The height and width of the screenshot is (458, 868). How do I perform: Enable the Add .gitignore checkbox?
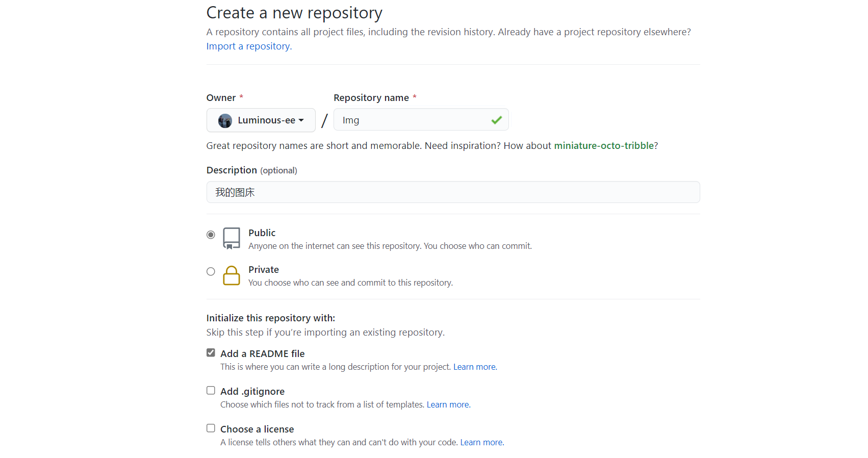pyautogui.click(x=211, y=390)
